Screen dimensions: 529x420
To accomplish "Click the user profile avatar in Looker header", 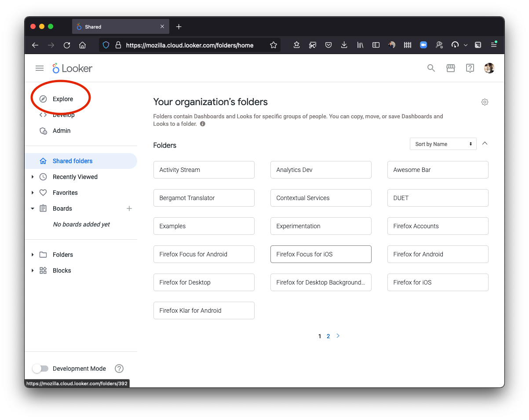I will [489, 68].
